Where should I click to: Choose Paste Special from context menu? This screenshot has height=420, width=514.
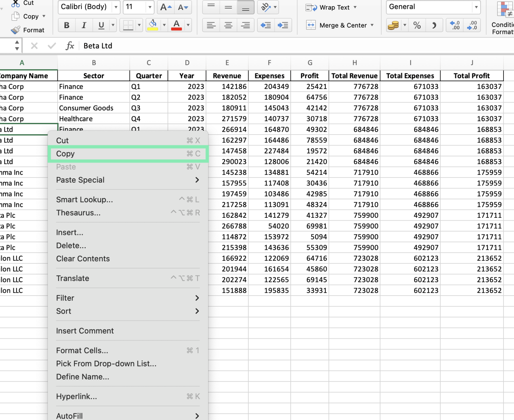80,180
